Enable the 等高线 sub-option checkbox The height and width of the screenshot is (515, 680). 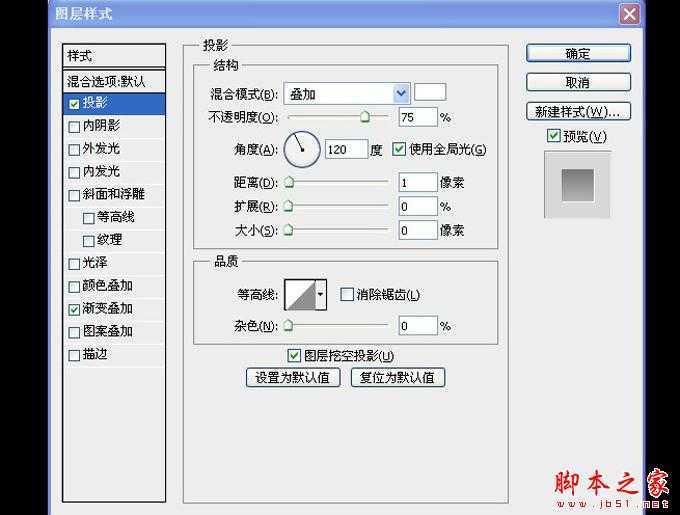(88, 218)
